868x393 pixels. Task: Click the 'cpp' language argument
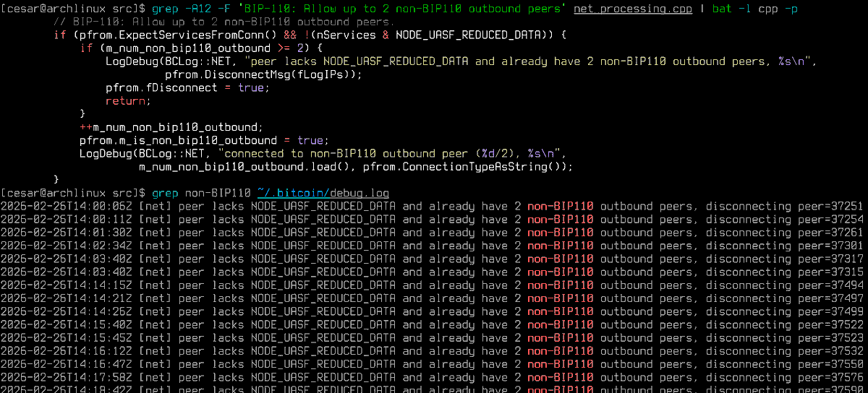[x=768, y=9]
